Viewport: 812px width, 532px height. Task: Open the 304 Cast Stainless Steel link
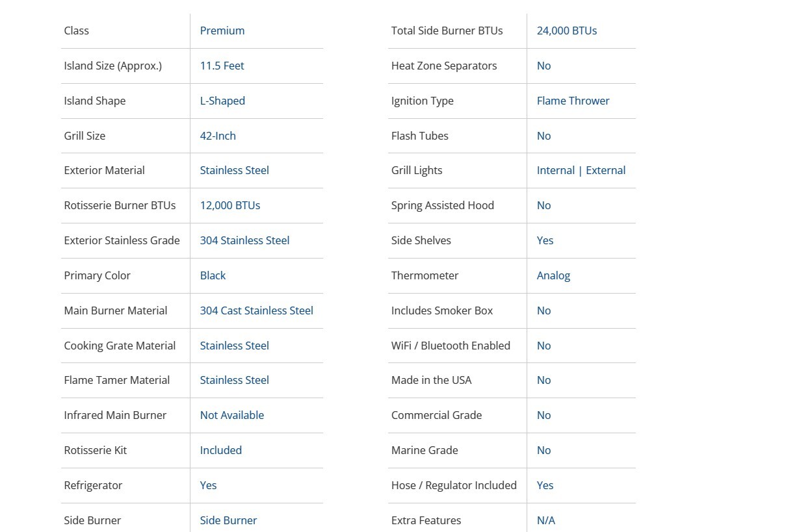[256, 310]
